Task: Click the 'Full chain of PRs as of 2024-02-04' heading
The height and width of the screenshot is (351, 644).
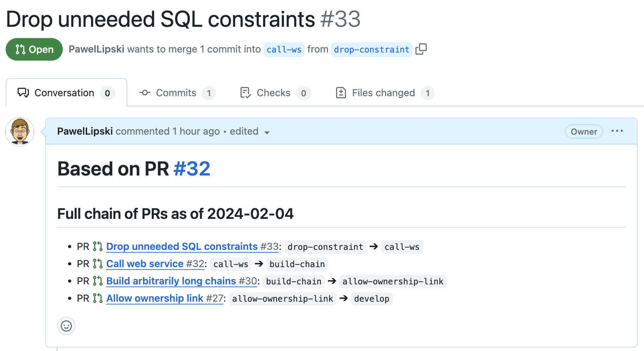Action: point(175,214)
